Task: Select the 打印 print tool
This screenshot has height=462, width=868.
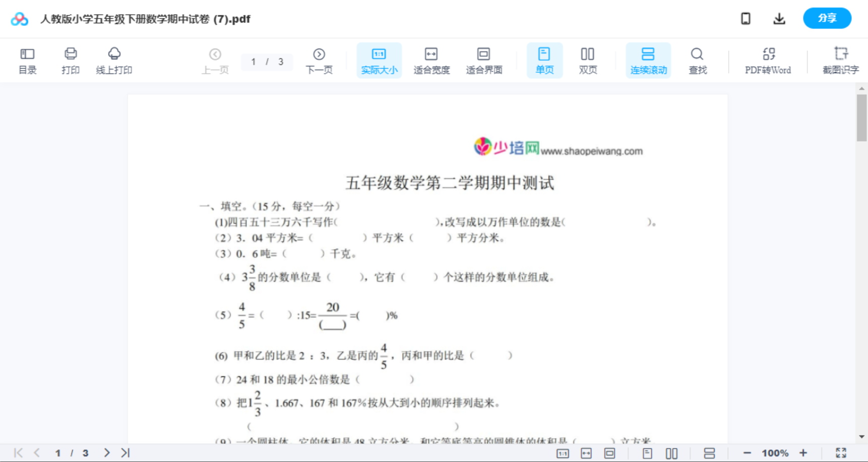Action: (70, 60)
